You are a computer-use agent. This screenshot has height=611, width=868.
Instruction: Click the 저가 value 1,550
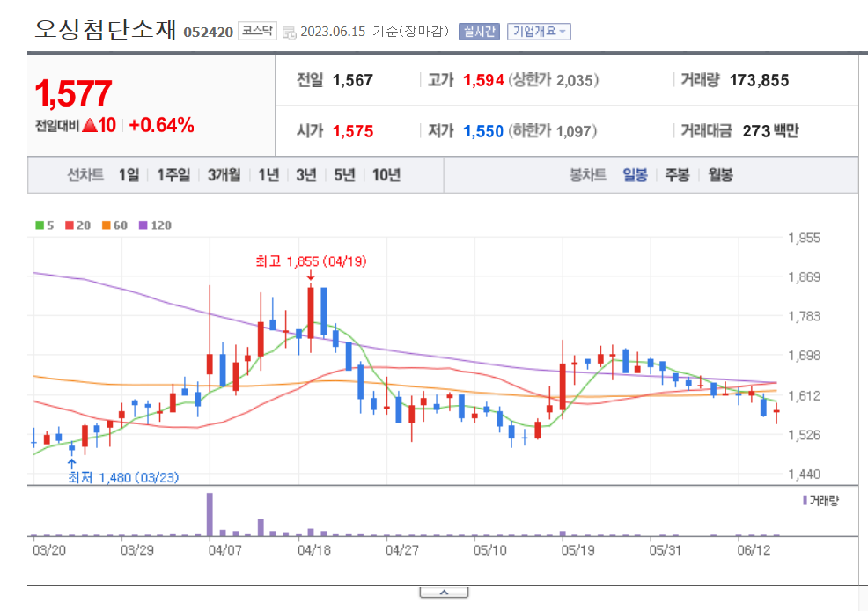(x=483, y=131)
